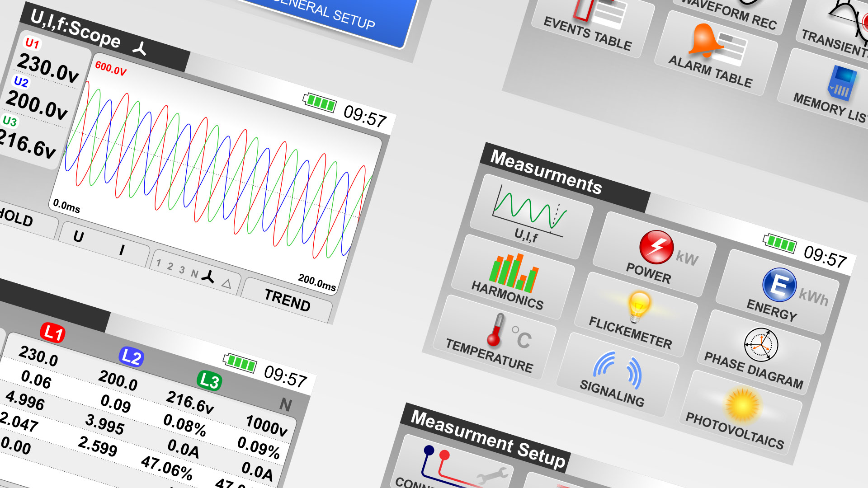Click the 09:57 clock on Measurments screen

[x=826, y=257]
